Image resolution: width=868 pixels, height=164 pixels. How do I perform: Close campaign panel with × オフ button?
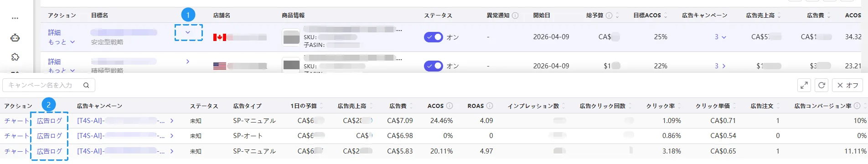point(847,85)
